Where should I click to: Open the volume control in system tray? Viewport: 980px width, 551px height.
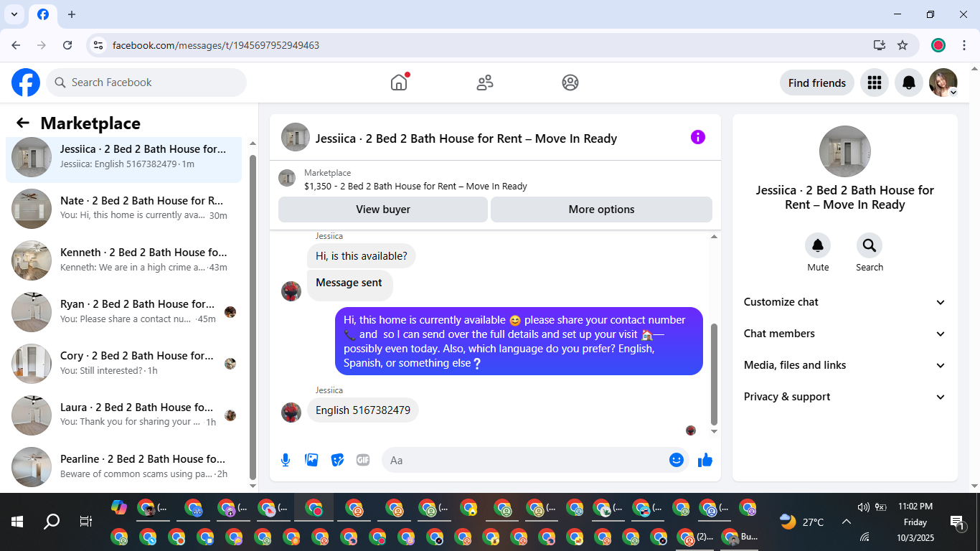coord(863,507)
